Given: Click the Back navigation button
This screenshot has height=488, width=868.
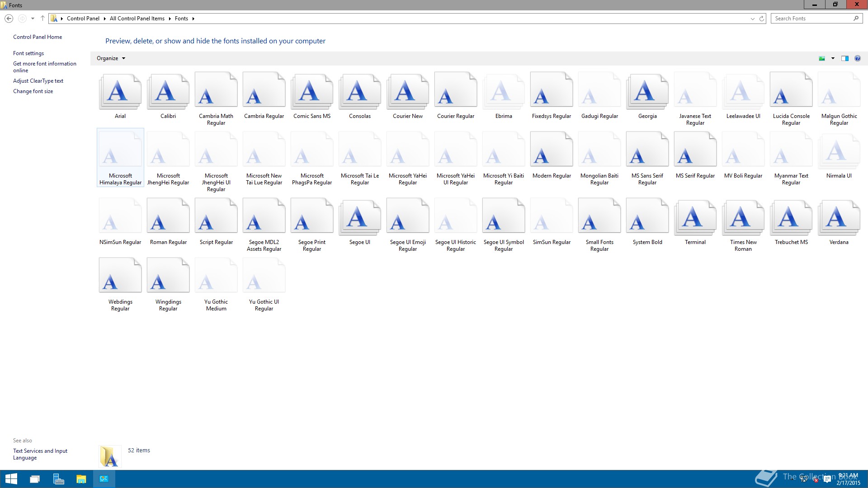Looking at the screenshot, I should click(9, 19).
